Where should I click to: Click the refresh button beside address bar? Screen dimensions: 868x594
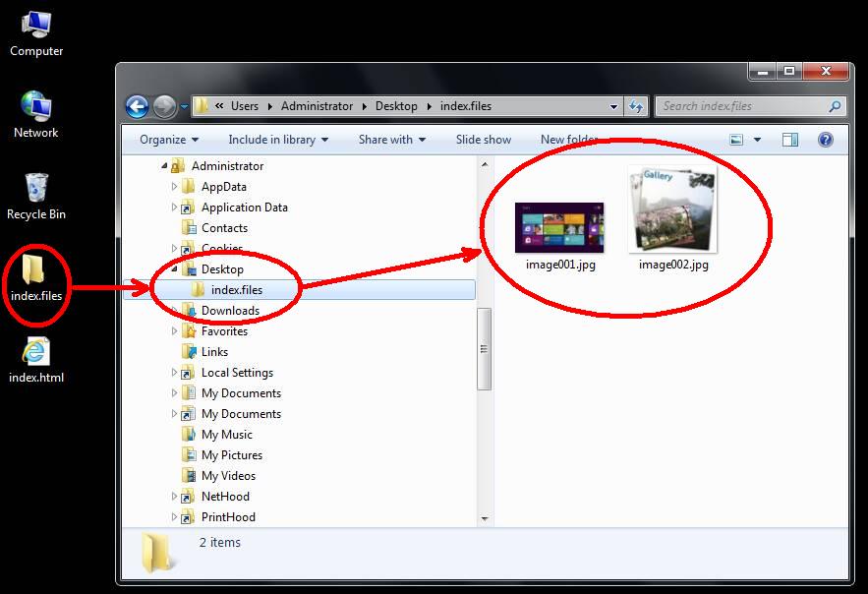point(636,106)
